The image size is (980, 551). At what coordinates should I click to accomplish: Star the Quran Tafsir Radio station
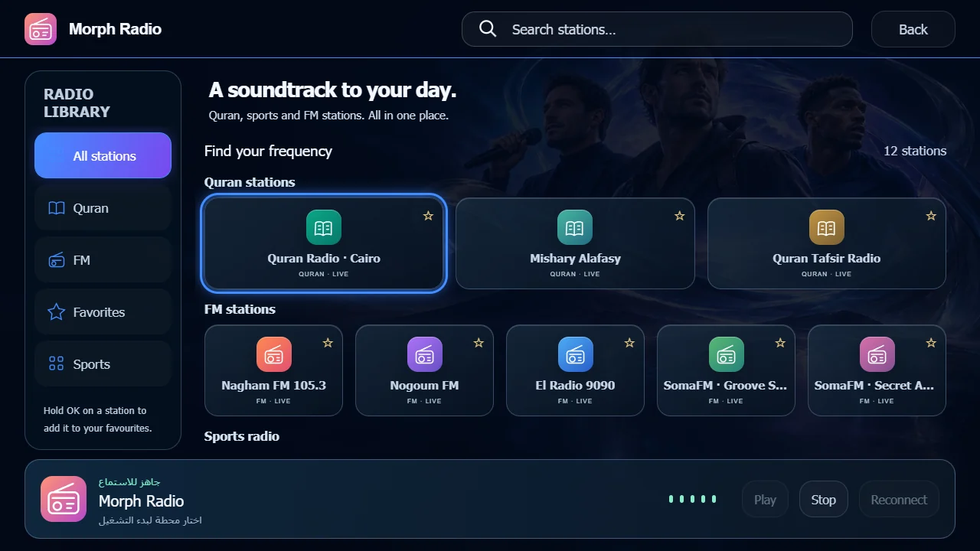click(931, 216)
